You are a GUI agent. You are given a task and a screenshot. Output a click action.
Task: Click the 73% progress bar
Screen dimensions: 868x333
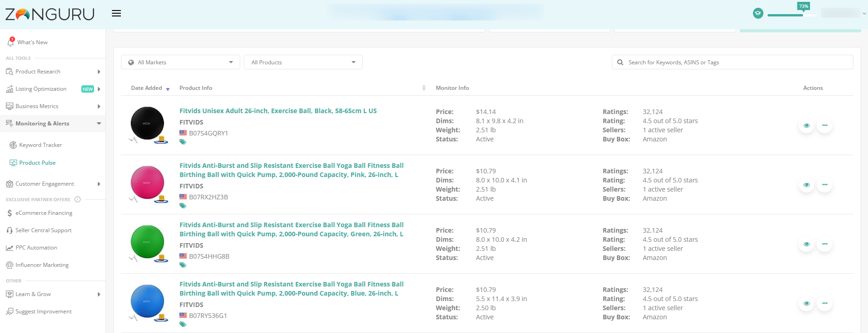tap(792, 15)
